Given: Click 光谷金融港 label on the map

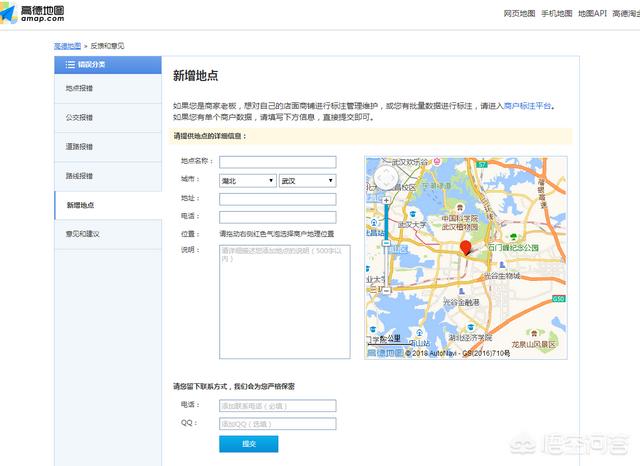Looking at the screenshot, I should tap(461, 302).
